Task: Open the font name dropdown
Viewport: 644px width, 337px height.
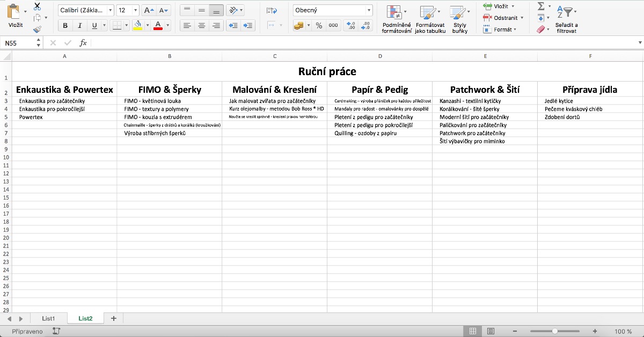Action: (110, 9)
